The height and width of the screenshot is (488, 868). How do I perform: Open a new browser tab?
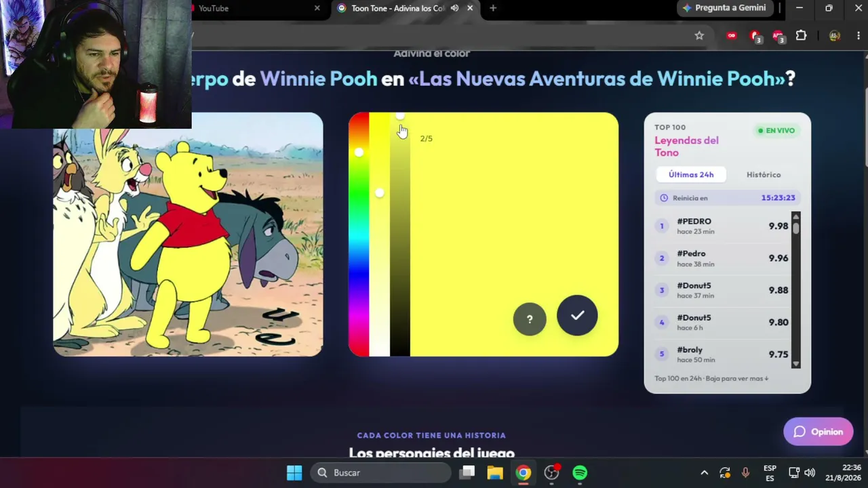tap(493, 8)
